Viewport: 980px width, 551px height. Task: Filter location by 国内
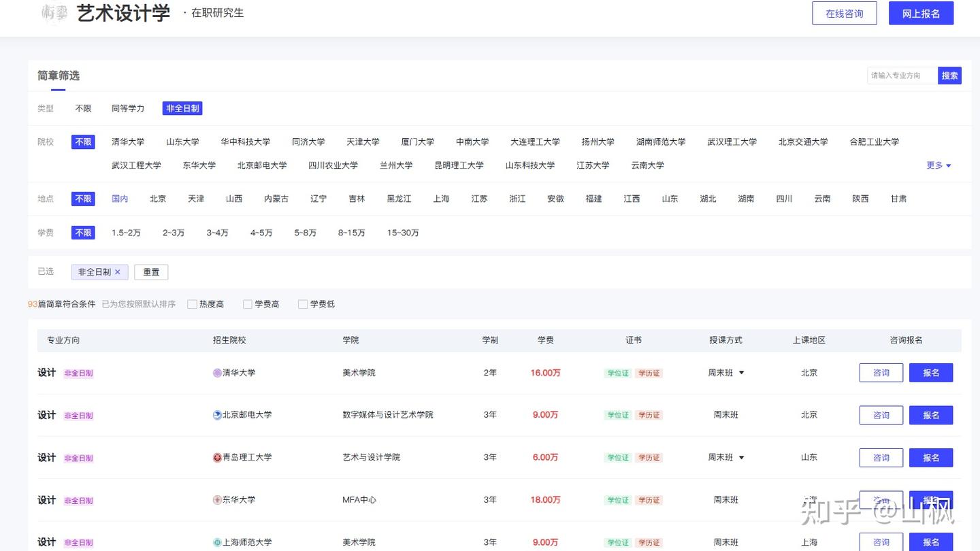pyautogui.click(x=120, y=199)
